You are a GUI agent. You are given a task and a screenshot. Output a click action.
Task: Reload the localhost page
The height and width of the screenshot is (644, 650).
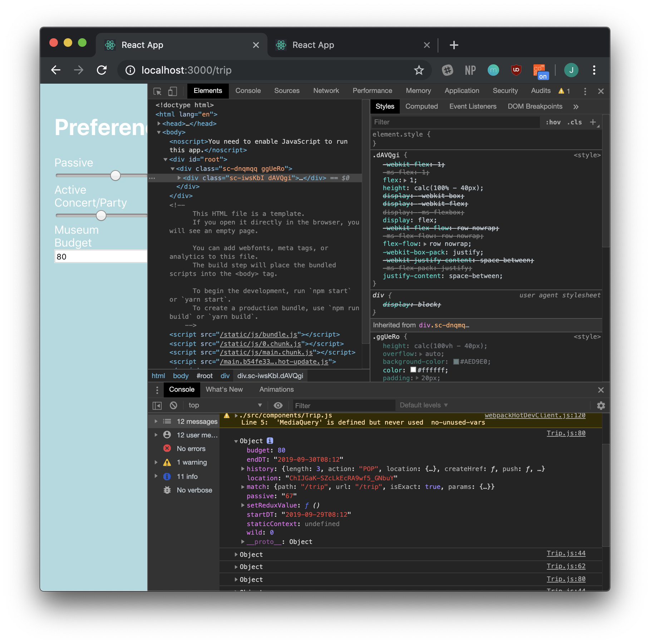click(x=102, y=70)
